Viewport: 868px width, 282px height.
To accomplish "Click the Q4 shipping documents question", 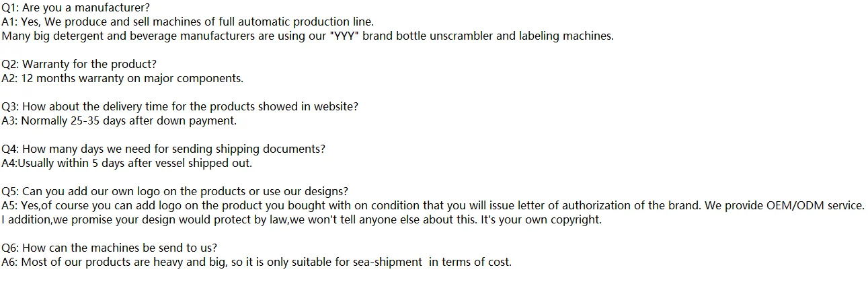I will pyautogui.click(x=163, y=149).
